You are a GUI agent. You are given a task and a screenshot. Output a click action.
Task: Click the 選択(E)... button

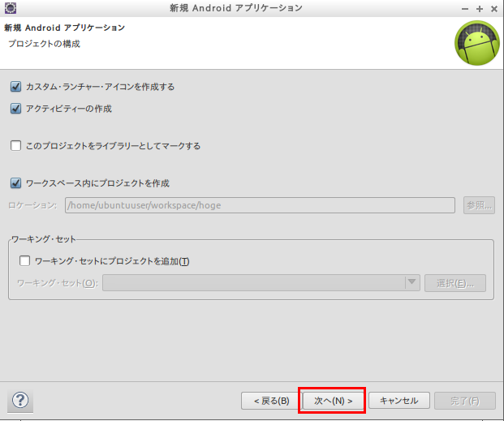(x=455, y=283)
